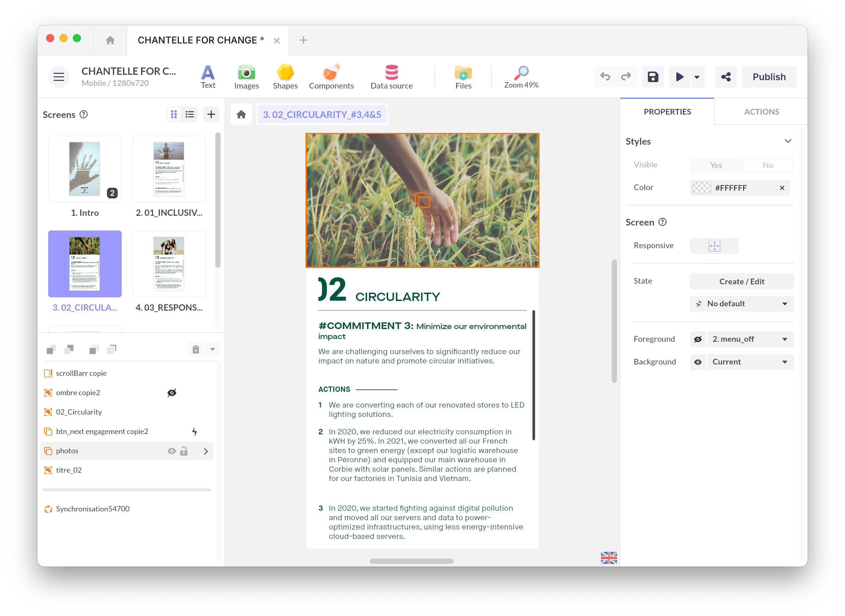Open the 3. 02_CIRCULARITY breadcrumb tab
Viewport: 845px width, 616px height.
tap(322, 114)
